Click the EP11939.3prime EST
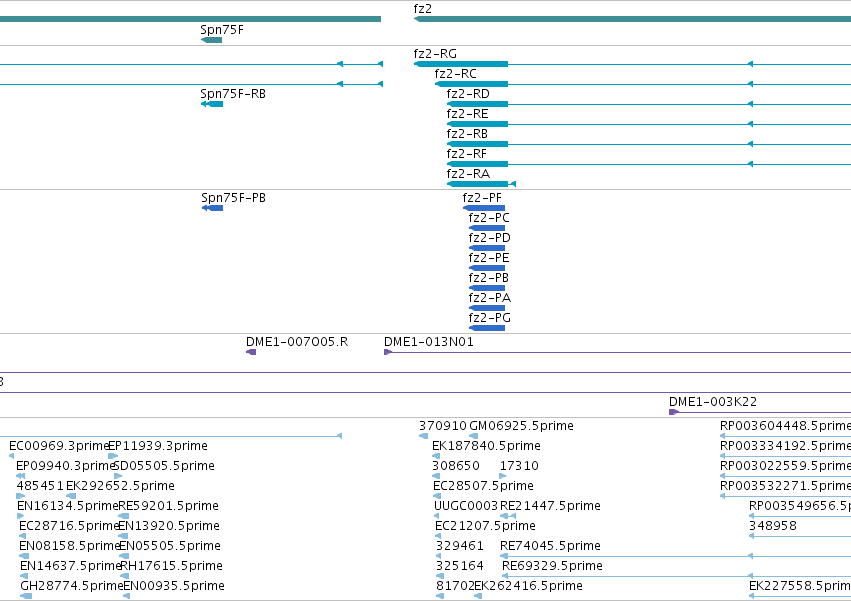 [x=113, y=457]
